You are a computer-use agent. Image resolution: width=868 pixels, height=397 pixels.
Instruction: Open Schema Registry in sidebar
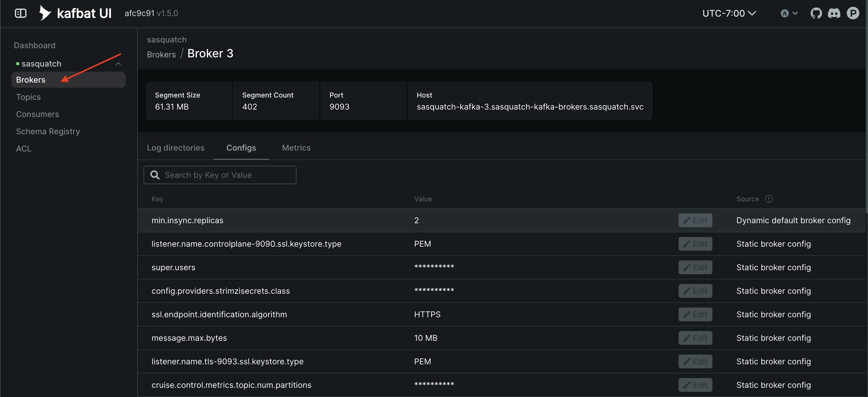[x=48, y=131]
